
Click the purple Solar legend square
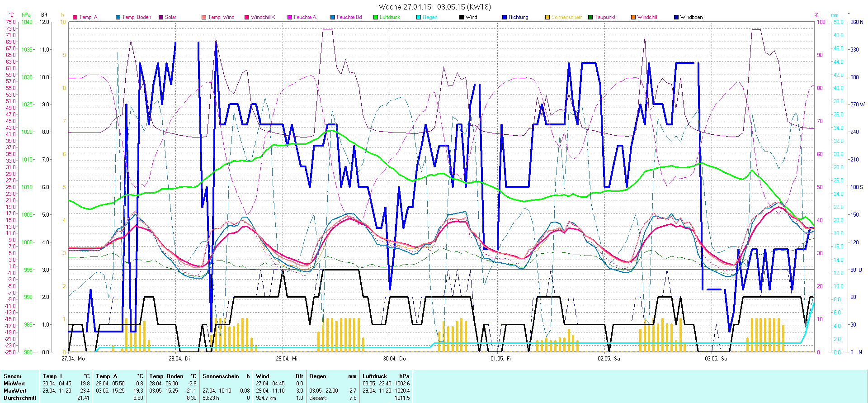pyautogui.click(x=161, y=17)
